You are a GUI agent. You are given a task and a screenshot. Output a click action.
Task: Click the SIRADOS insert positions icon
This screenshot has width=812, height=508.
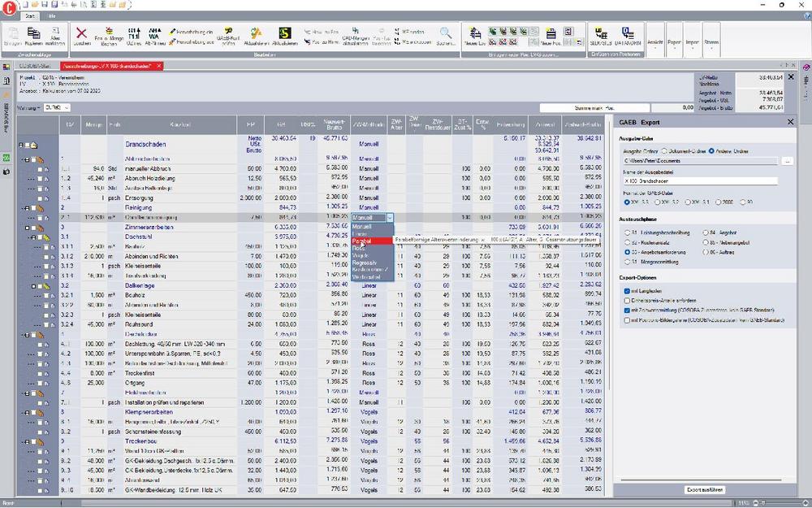tap(603, 35)
